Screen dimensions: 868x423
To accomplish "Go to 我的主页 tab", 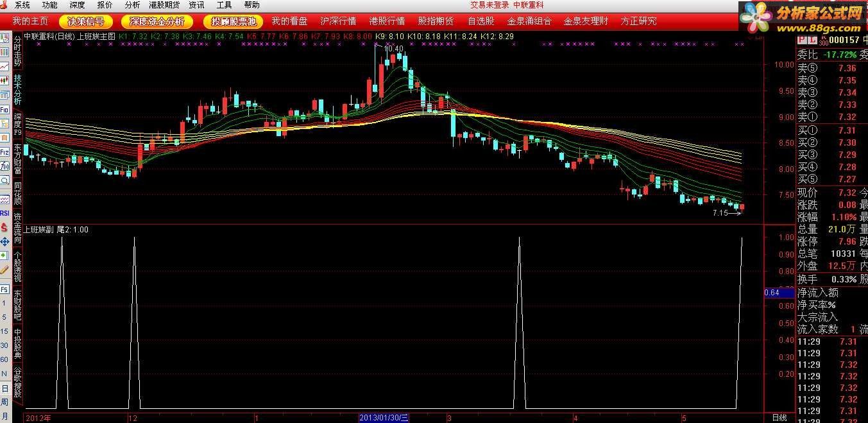I will click(x=30, y=21).
